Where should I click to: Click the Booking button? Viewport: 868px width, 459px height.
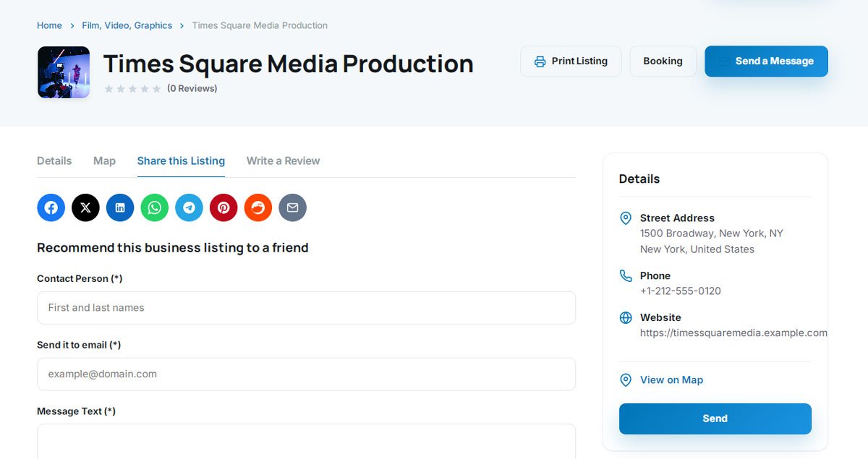(663, 61)
